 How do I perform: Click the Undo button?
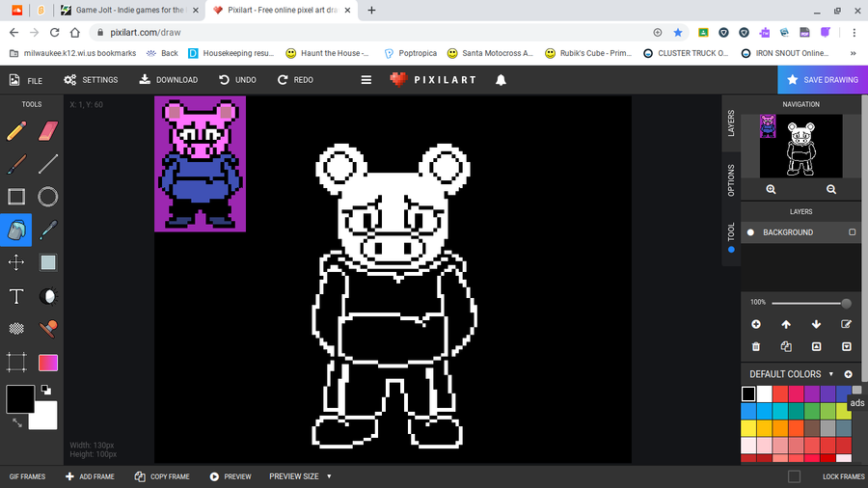237,80
